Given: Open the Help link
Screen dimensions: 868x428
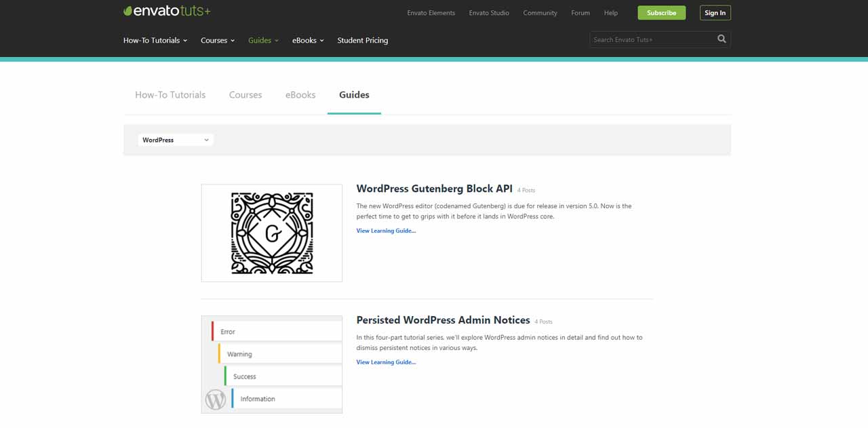Looking at the screenshot, I should [x=611, y=13].
